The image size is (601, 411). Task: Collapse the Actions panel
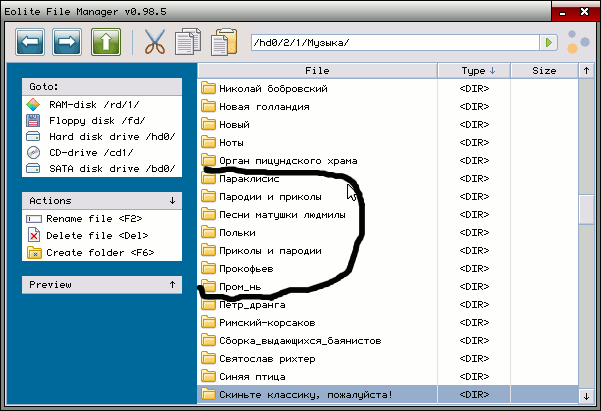point(172,201)
